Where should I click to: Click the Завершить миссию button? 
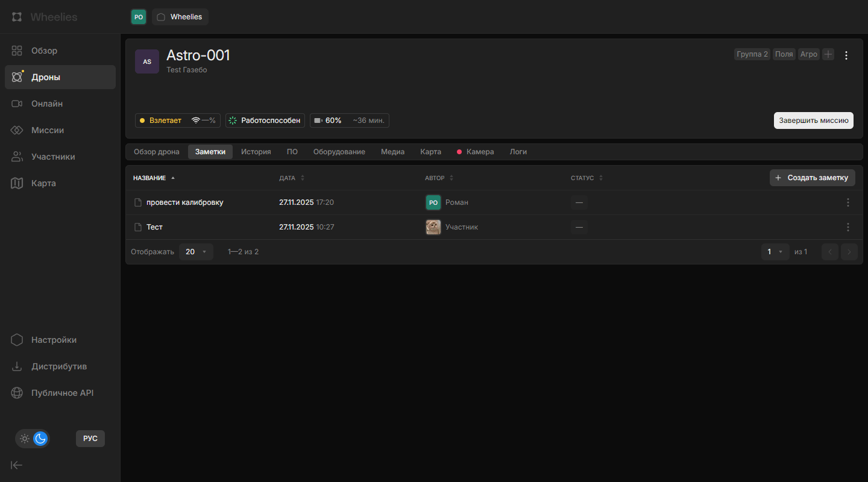(813, 120)
